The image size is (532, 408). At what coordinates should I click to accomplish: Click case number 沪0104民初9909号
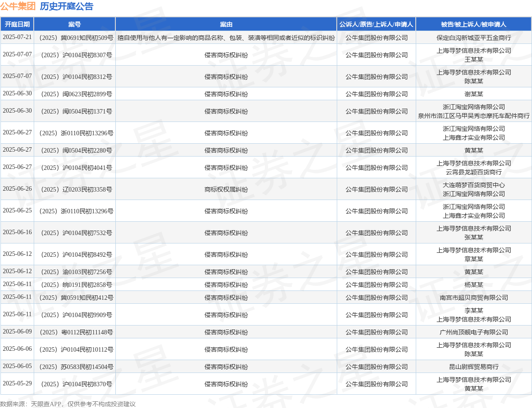(75, 315)
